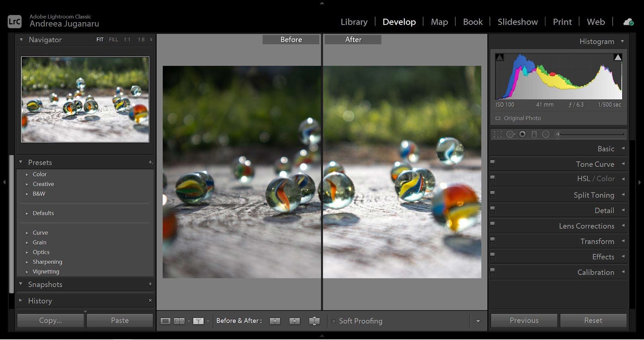The height and width of the screenshot is (340, 644).
Task: Expand the History panel
Action: tap(21, 301)
